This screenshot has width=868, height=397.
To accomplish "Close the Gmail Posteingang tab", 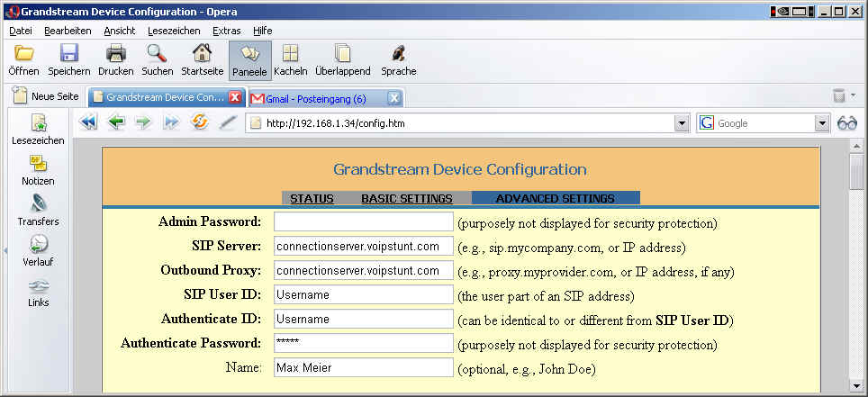I will (393, 98).
